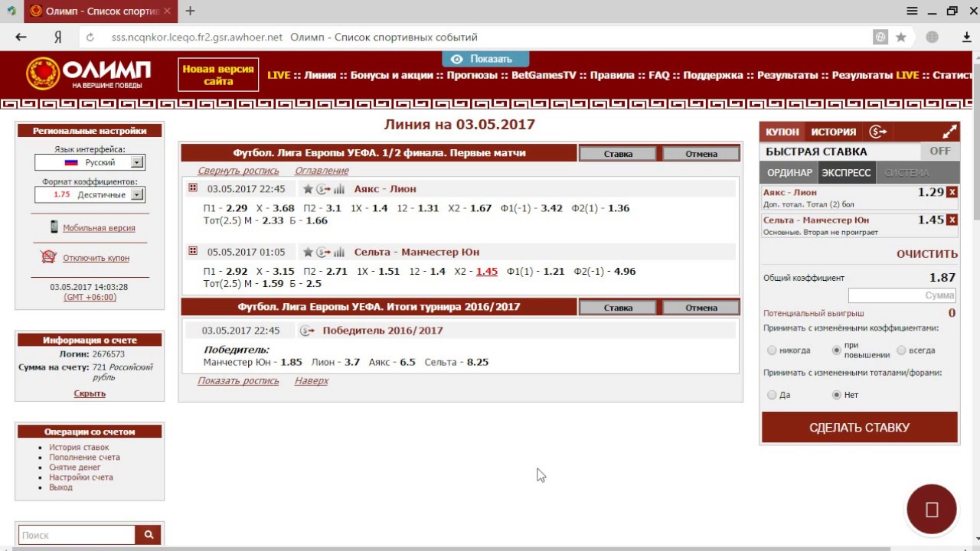The image size is (980, 551).
Task: Open the browser hamburger menu
Action: point(912,11)
